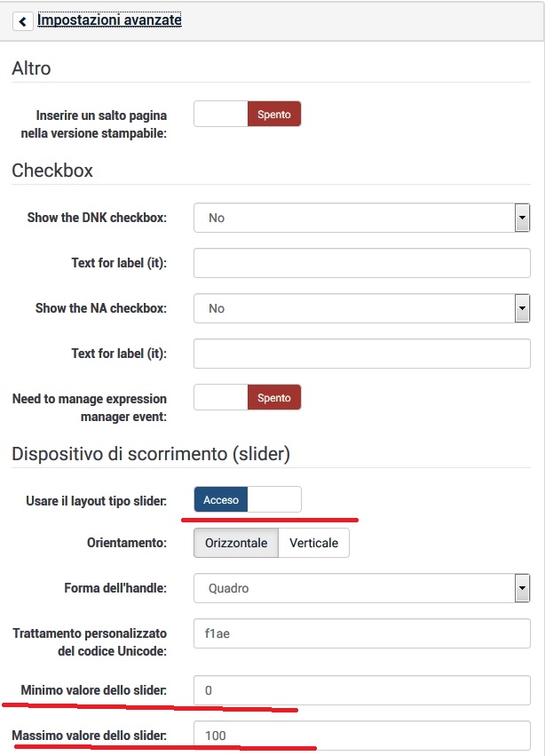
Task: Toggle Need to manage expression manager event
Action: coord(248,397)
